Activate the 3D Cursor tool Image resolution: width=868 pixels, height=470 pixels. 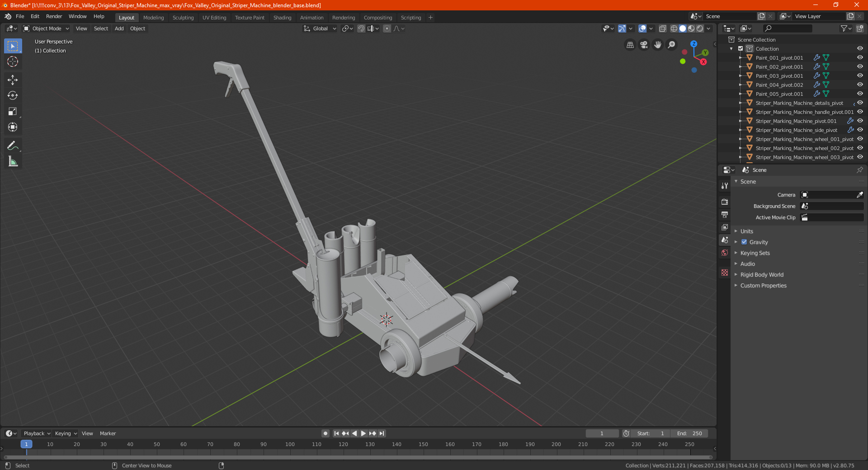pyautogui.click(x=13, y=61)
